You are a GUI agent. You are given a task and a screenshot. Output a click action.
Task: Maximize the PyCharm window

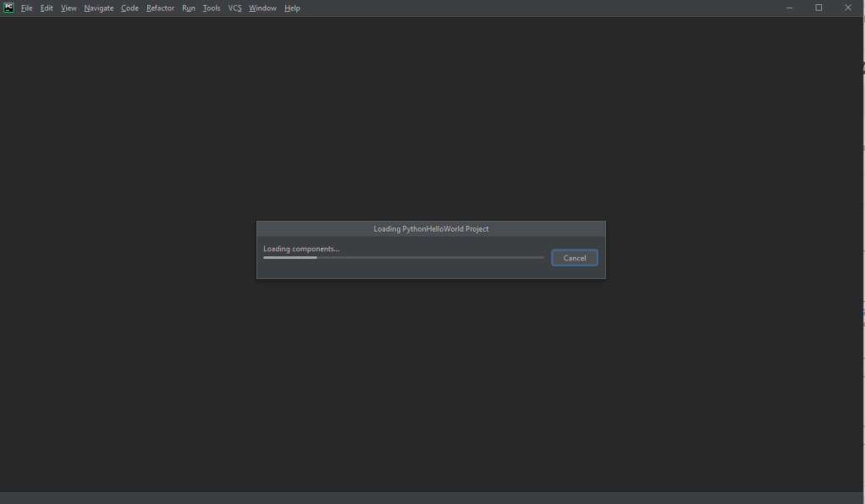(x=818, y=8)
